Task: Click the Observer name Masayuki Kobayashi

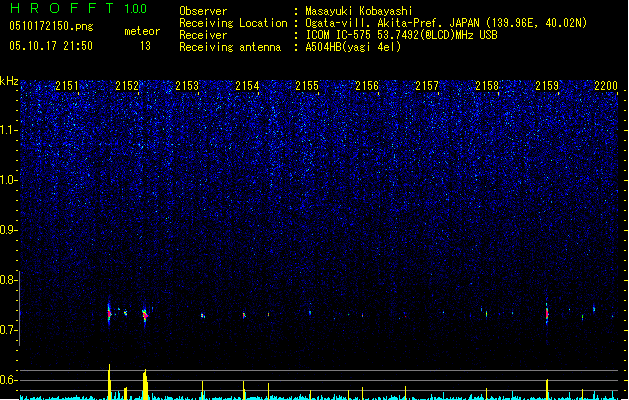Action: click(359, 11)
